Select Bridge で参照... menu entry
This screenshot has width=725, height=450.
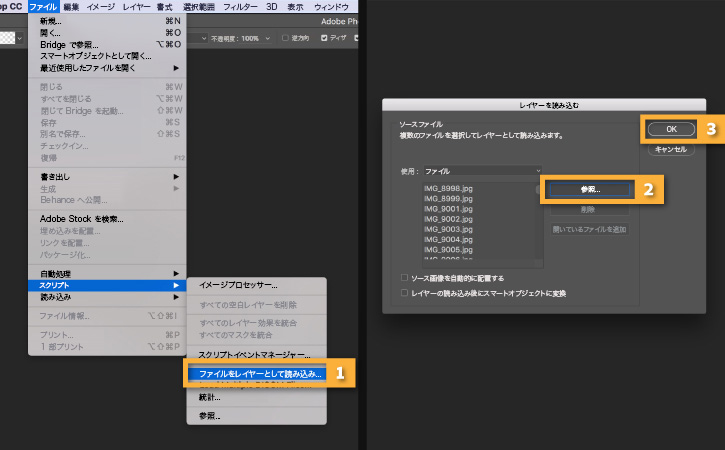[x=107, y=45]
